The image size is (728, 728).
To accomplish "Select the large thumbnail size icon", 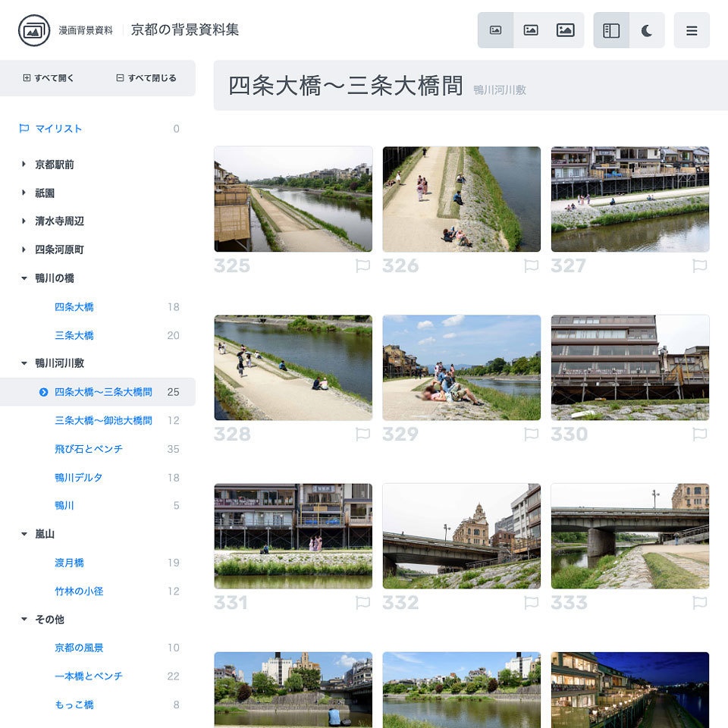I will (x=565, y=30).
